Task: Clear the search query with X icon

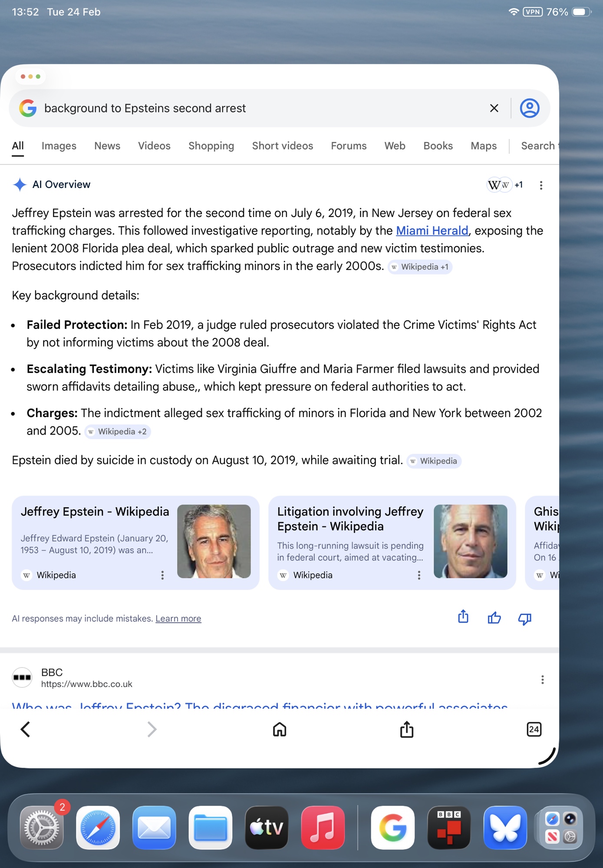Action: pyautogui.click(x=494, y=108)
